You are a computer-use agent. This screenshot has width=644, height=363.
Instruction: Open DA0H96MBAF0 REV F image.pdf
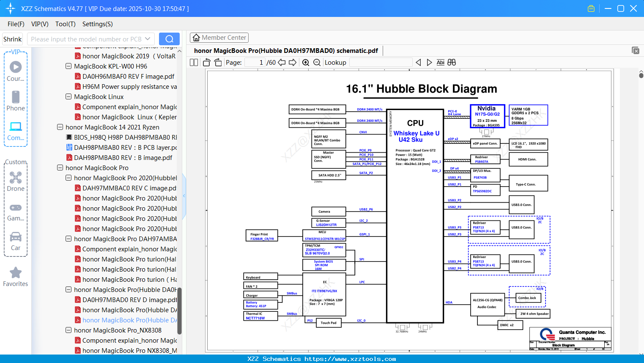click(128, 76)
